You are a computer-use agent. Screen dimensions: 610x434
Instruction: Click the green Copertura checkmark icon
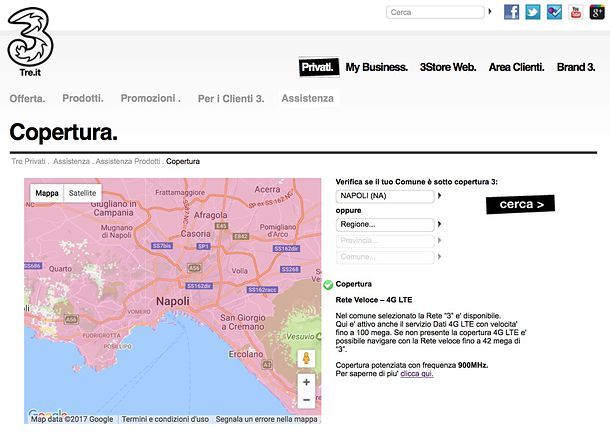(x=328, y=285)
